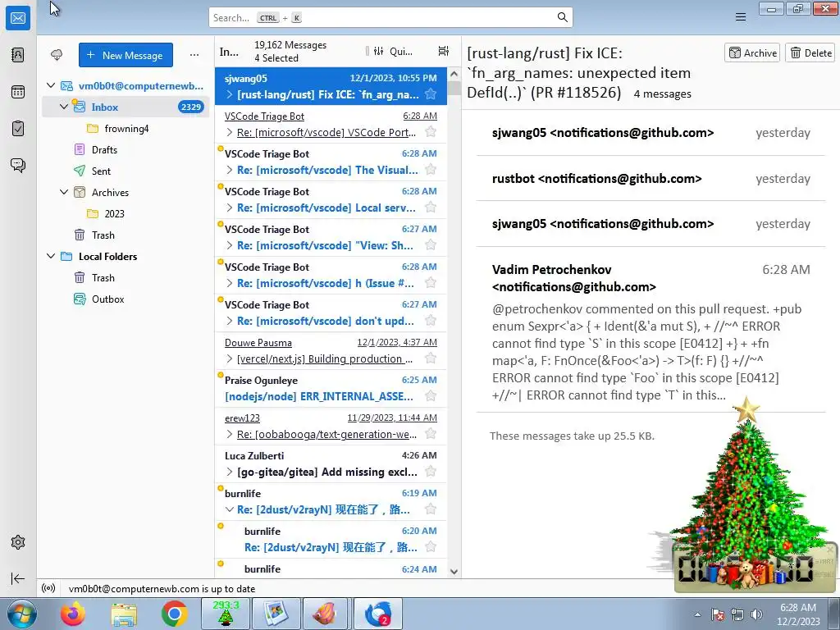Expand the go-gitea Add missing thread
The image size is (840, 630).
tap(230, 472)
